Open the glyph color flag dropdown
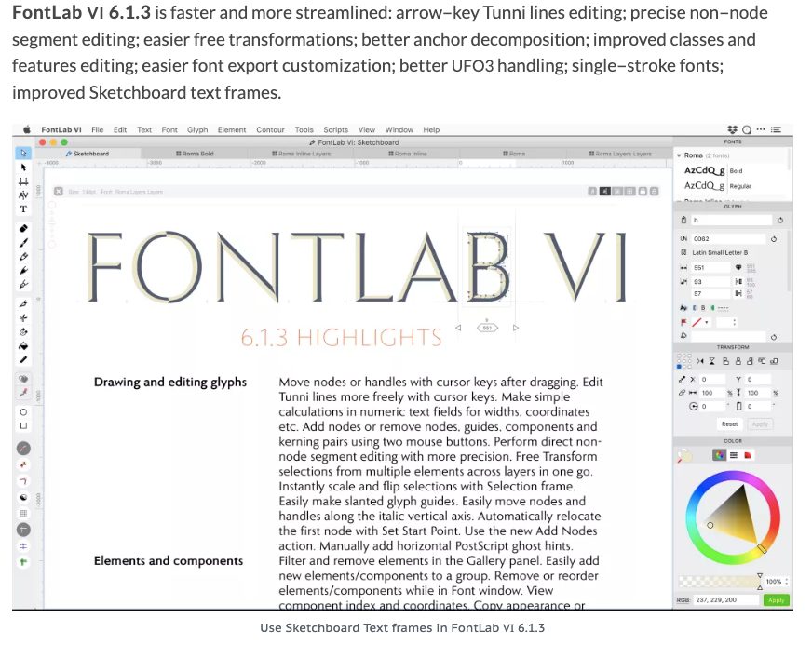Screen dimensions: 812x645 click(x=700, y=322)
